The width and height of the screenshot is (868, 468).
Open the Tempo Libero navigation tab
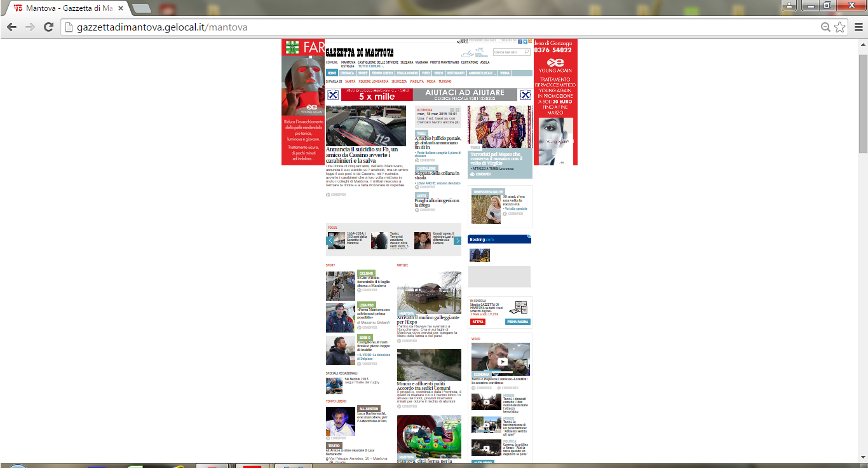tap(382, 73)
